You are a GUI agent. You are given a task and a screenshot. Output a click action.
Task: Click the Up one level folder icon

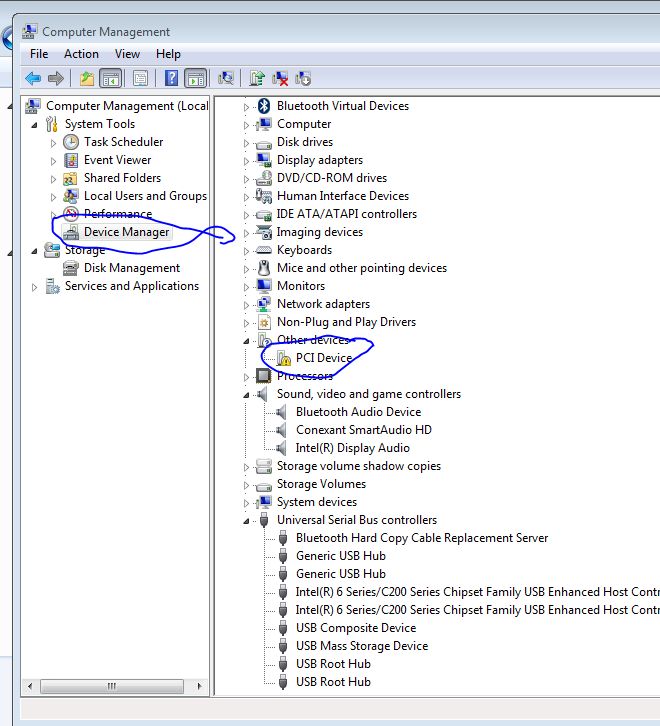pos(87,78)
